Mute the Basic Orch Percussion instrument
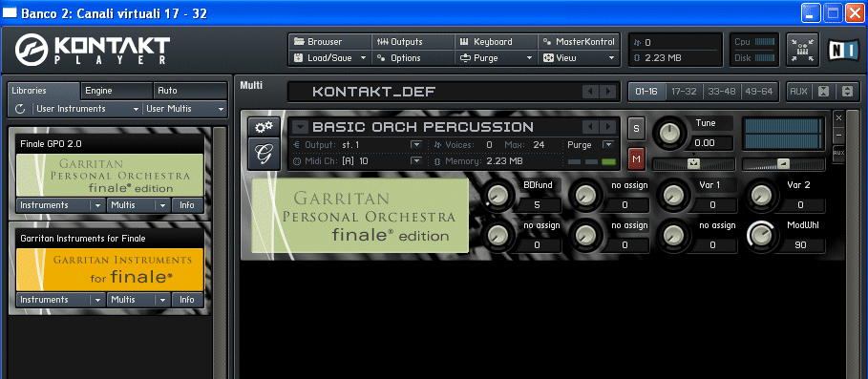The width and height of the screenshot is (868, 379). tap(636, 159)
